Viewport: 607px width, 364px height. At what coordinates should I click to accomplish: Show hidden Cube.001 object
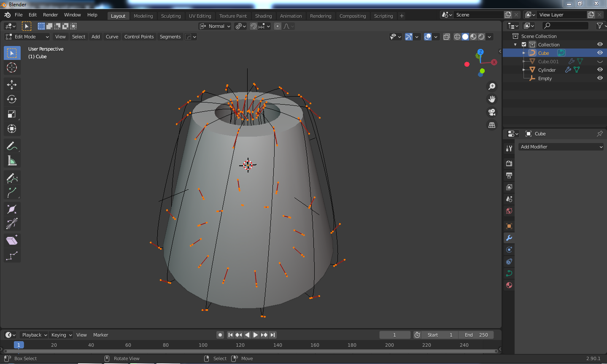(x=600, y=61)
